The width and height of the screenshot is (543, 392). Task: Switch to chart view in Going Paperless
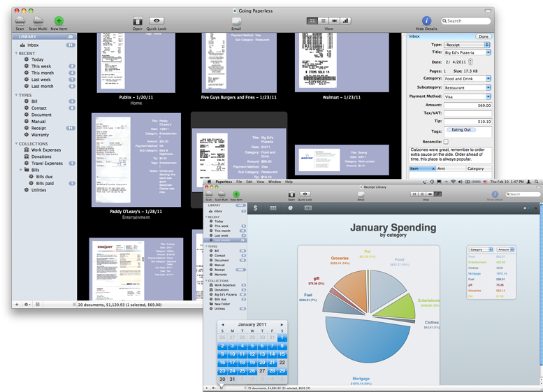(x=346, y=21)
